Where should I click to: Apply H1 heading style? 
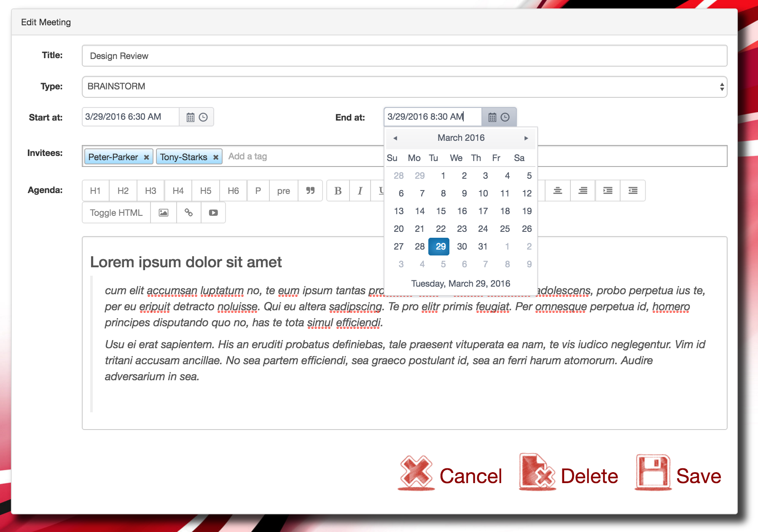coord(95,191)
